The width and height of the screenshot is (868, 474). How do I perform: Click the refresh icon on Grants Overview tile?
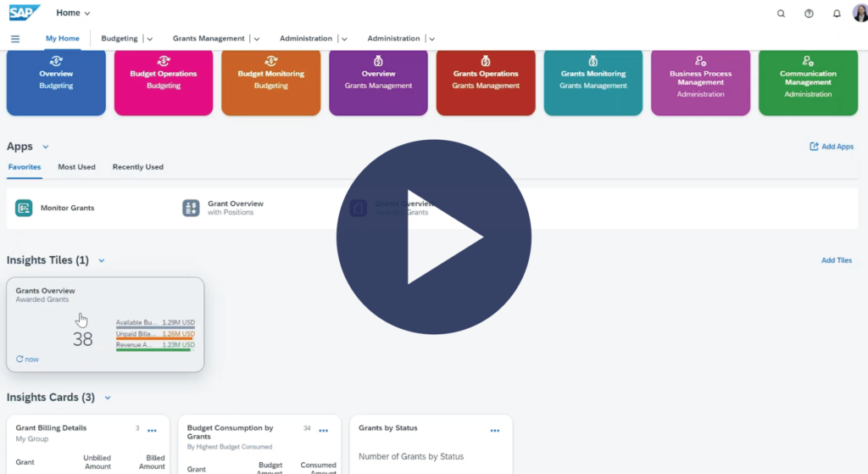[x=19, y=360]
